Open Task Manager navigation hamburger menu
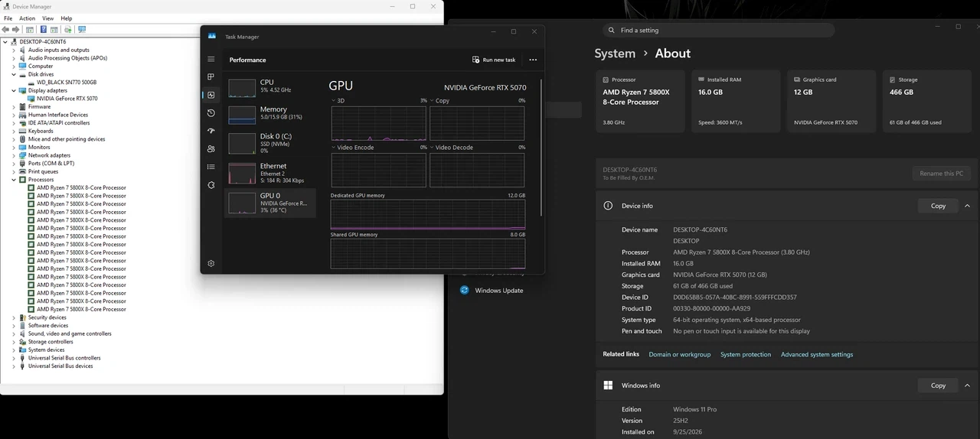 coord(211,59)
